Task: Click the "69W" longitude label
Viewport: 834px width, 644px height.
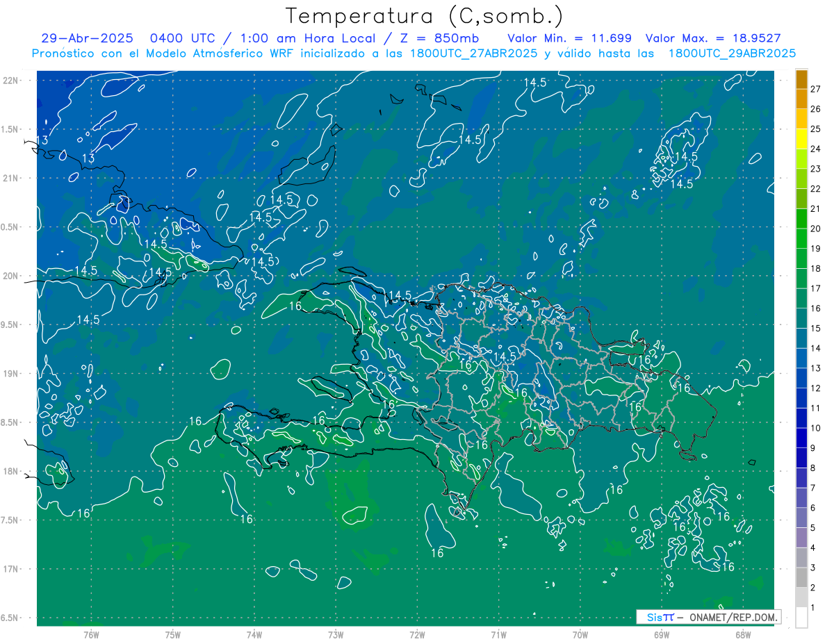Action: coord(661,635)
